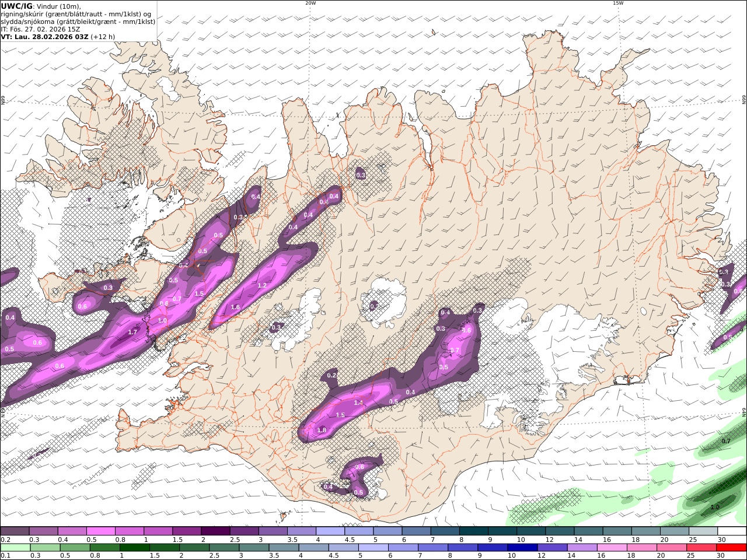Pick the upper legend swatch labeled 1.5

(x=186, y=531)
